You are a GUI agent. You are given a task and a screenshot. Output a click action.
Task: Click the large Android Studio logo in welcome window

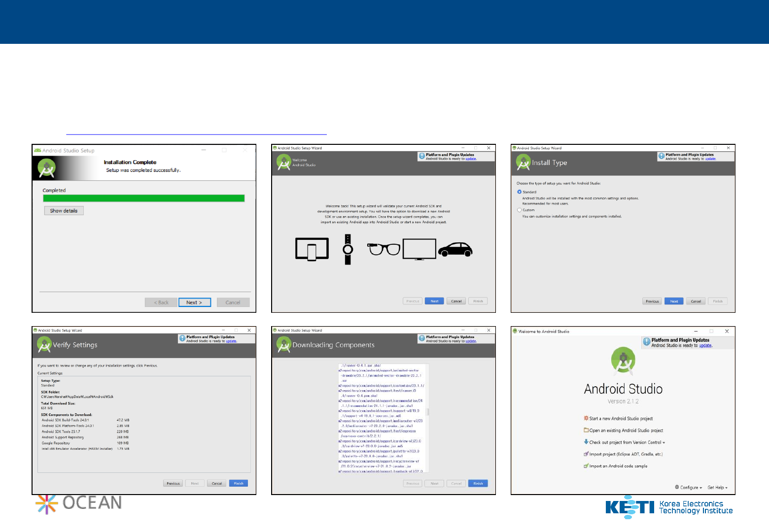pyautogui.click(x=623, y=361)
